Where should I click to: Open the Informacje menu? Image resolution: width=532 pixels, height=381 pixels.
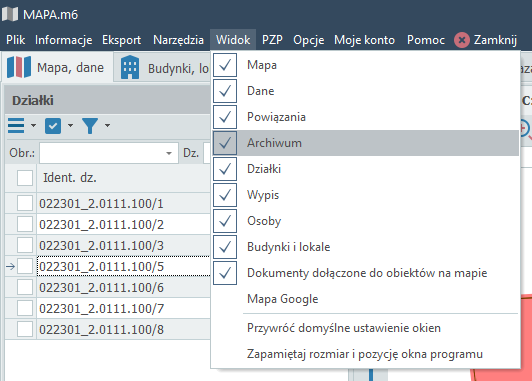pos(63,40)
